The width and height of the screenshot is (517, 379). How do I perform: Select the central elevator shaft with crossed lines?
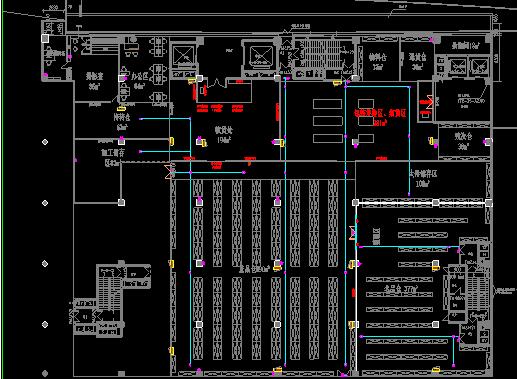(260, 56)
